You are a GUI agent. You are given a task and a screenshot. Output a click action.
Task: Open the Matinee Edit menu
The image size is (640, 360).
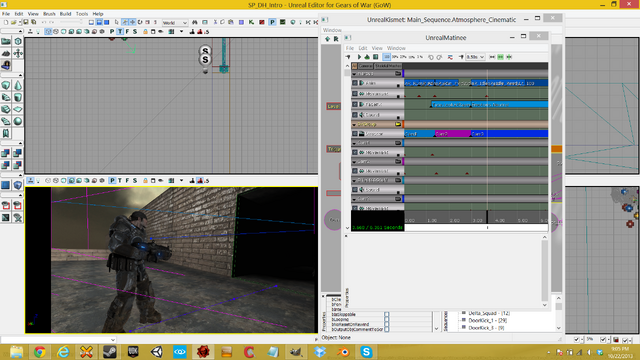click(x=362, y=48)
